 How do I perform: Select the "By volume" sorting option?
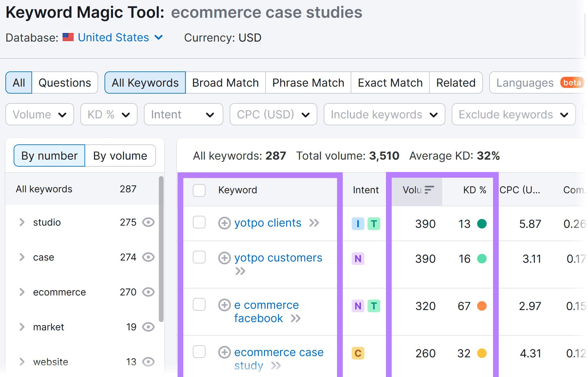120,155
